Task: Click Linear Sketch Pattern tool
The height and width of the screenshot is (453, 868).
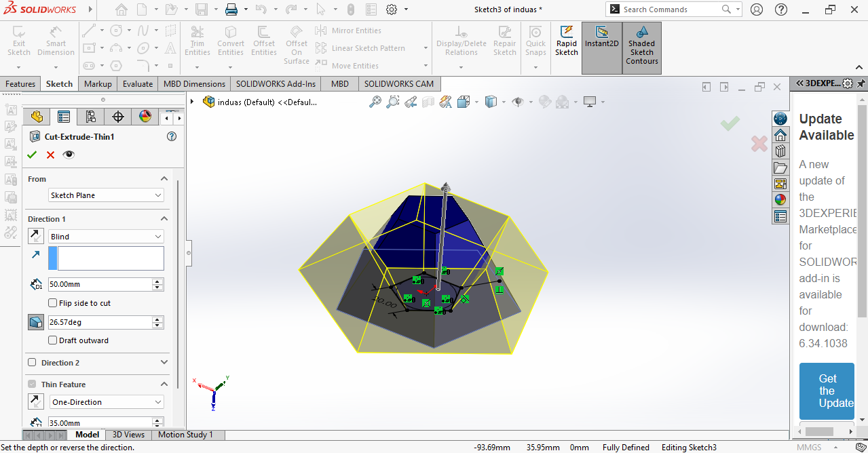Action: (360, 48)
